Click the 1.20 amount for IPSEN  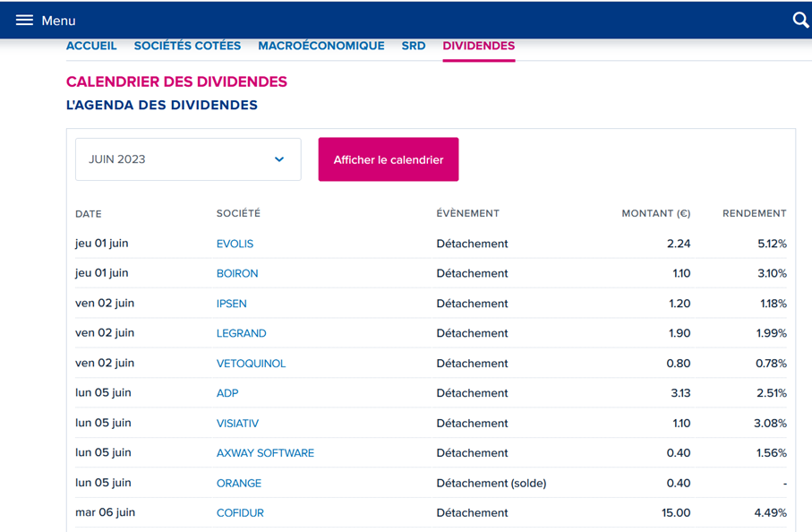pos(680,304)
